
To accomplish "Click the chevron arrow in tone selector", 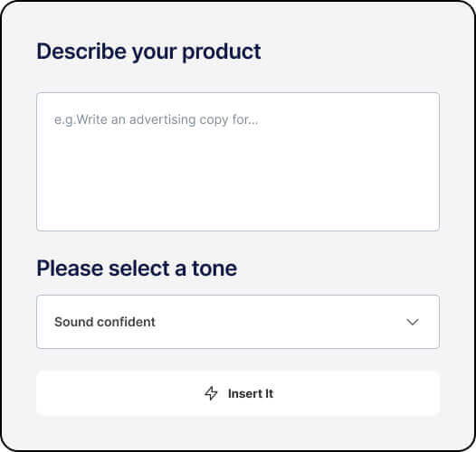I will (413, 322).
